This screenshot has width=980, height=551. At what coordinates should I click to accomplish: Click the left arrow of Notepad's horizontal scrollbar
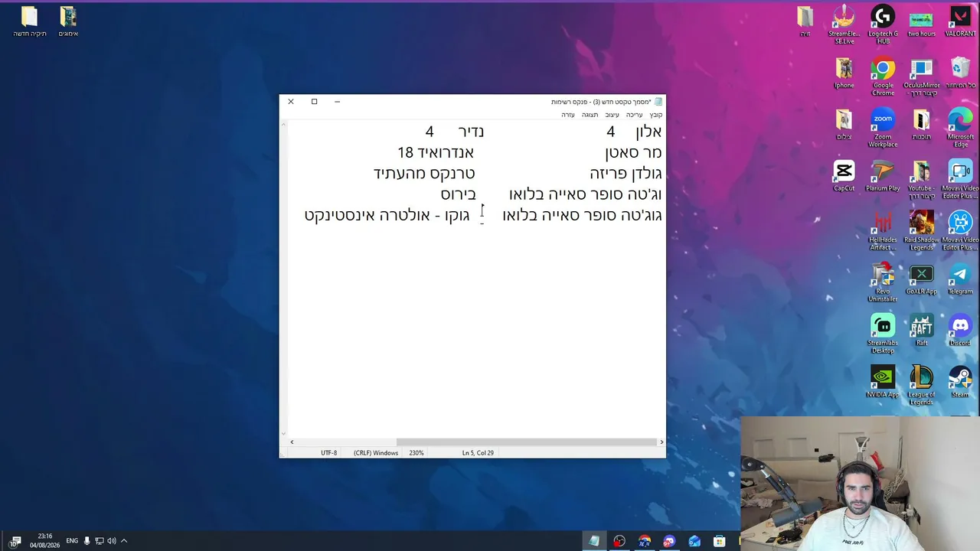click(x=292, y=442)
